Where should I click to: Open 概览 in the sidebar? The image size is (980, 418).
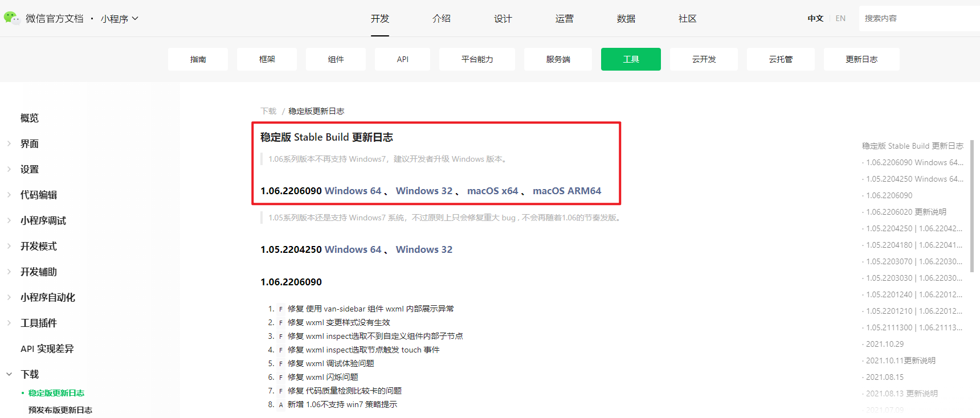[30, 118]
